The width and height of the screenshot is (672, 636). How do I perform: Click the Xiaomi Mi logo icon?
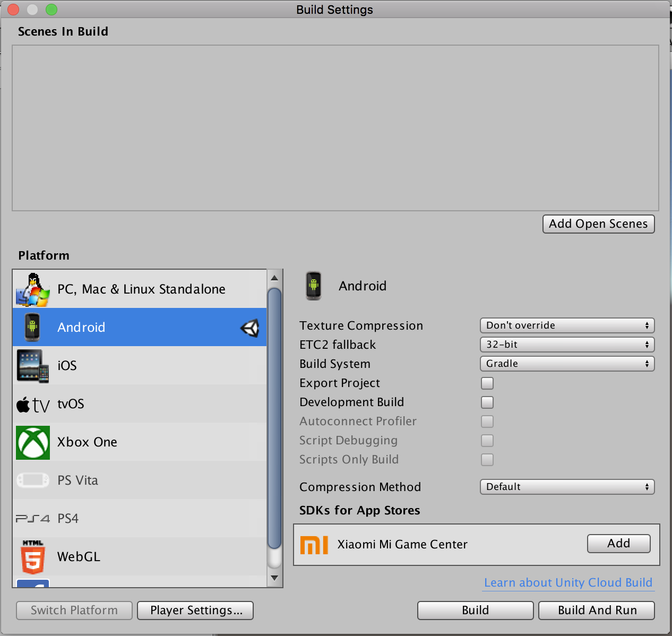coord(314,545)
